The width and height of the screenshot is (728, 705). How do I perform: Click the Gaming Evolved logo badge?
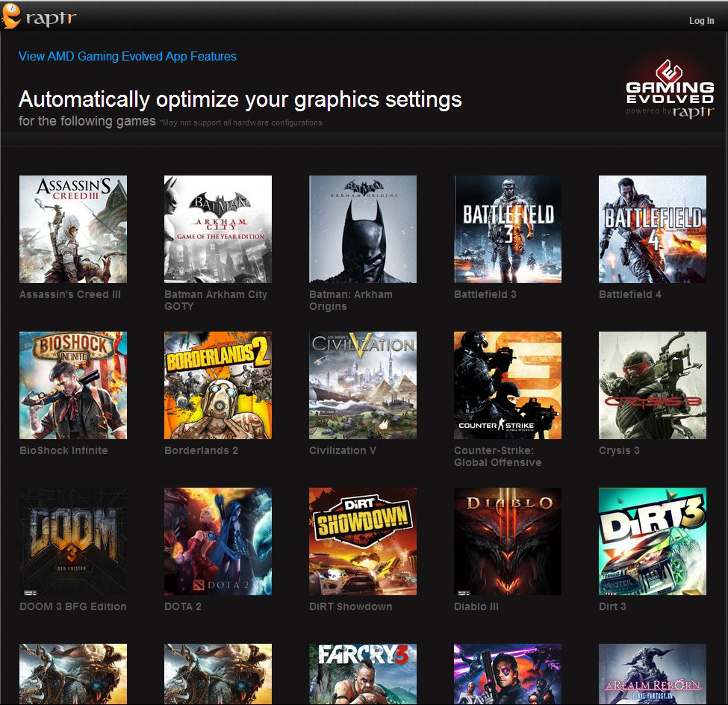tap(669, 90)
